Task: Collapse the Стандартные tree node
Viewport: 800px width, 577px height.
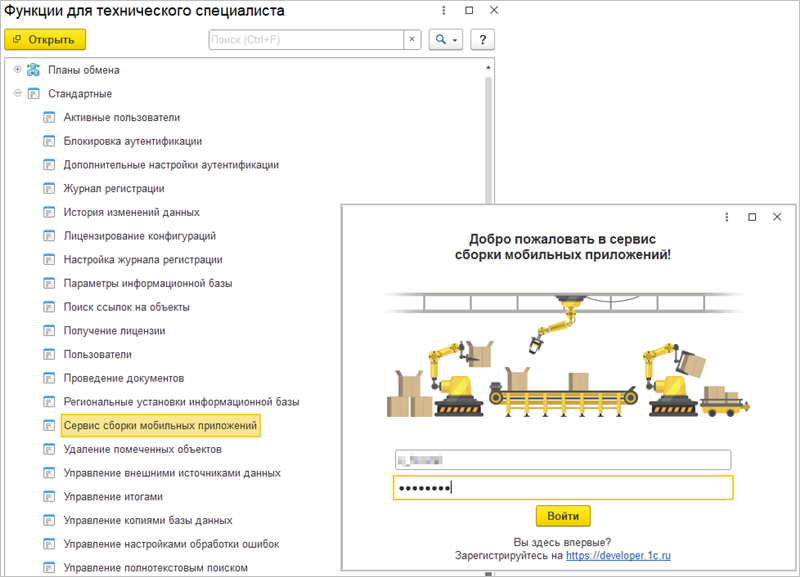Action: click(x=18, y=94)
